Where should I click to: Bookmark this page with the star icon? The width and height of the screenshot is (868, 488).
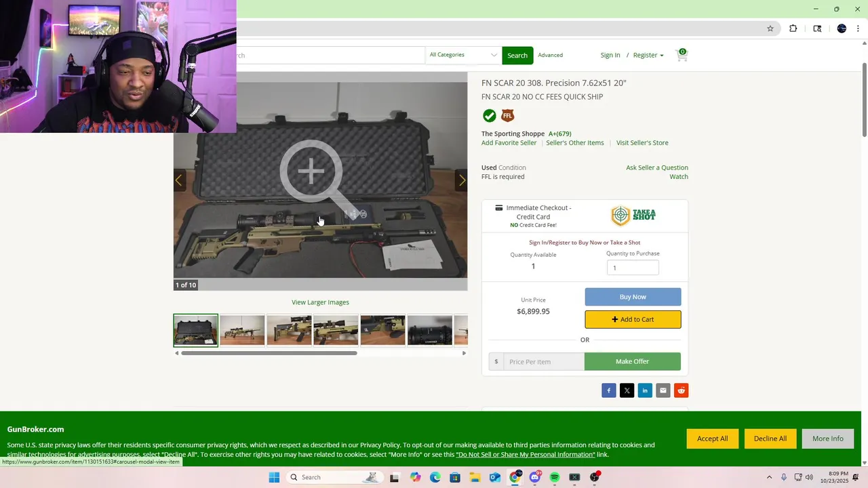(770, 28)
